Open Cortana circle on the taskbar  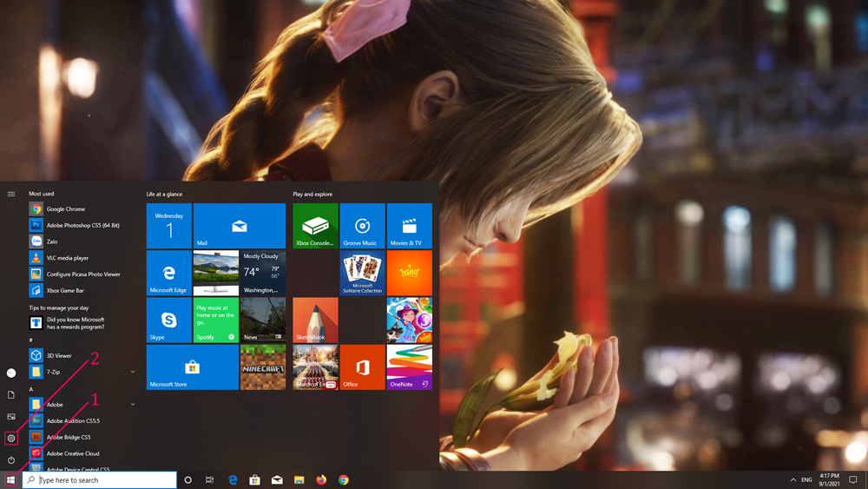point(187,480)
